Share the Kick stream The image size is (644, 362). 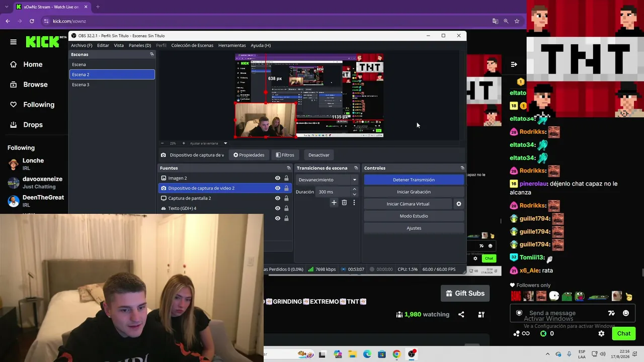pos(461,314)
